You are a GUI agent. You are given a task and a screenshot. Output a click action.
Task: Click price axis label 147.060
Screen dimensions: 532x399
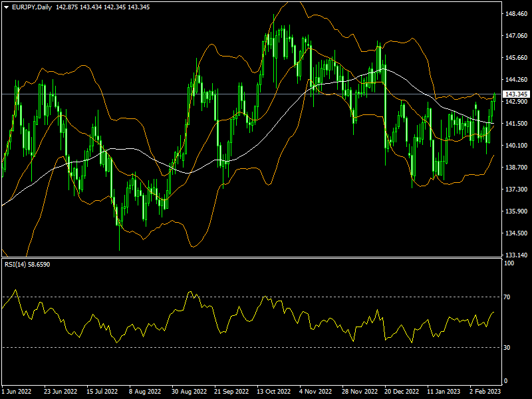[x=517, y=36]
